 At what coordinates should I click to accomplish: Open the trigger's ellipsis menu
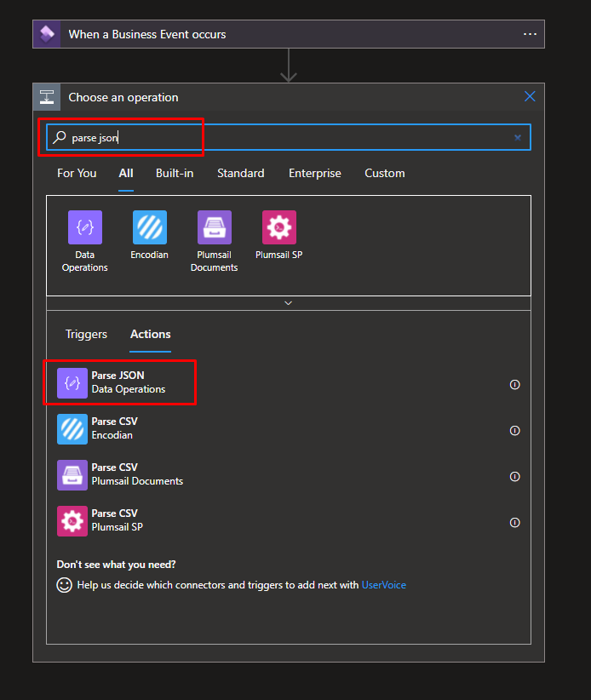coord(530,34)
